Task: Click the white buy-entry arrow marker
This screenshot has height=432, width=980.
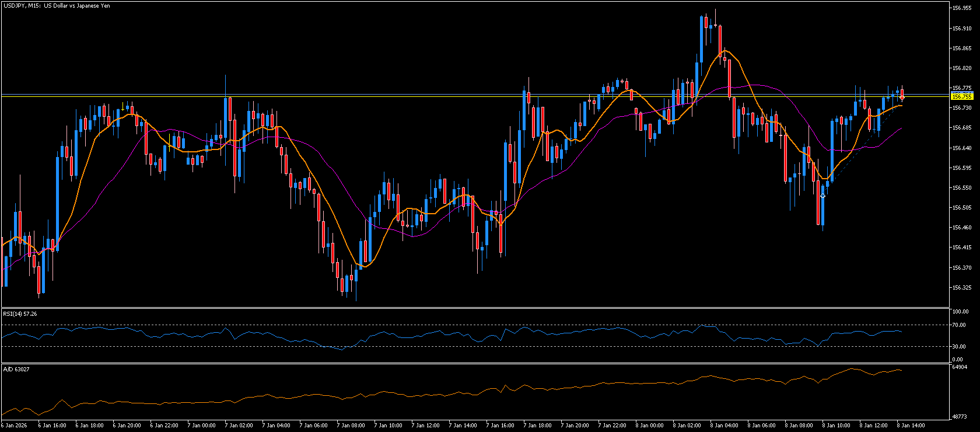Action: pos(822,196)
